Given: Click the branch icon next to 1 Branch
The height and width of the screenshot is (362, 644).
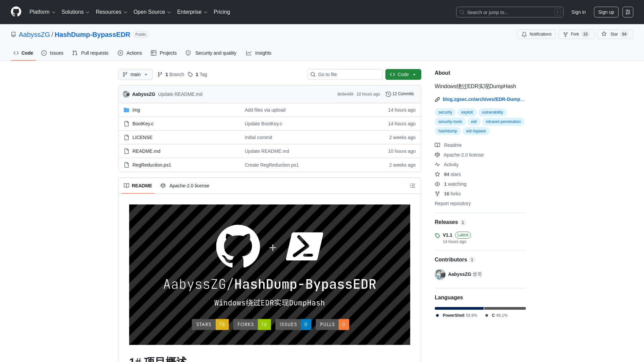Looking at the screenshot, I should tap(160, 74).
